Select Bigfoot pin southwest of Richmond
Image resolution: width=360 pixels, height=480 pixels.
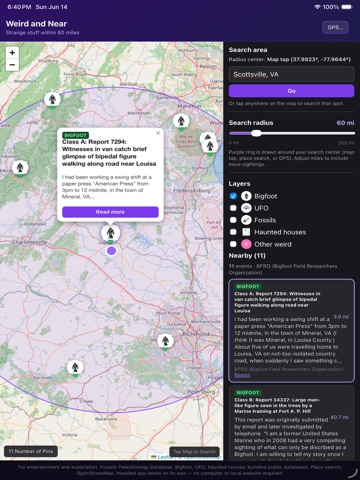point(165,341)
